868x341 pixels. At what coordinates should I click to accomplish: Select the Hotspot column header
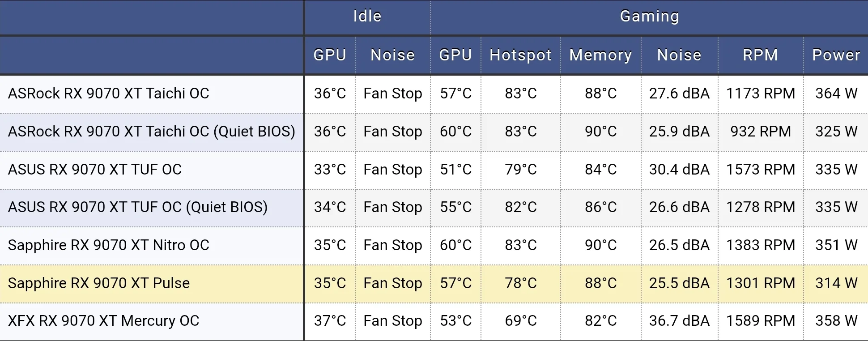tap(520, 55)
